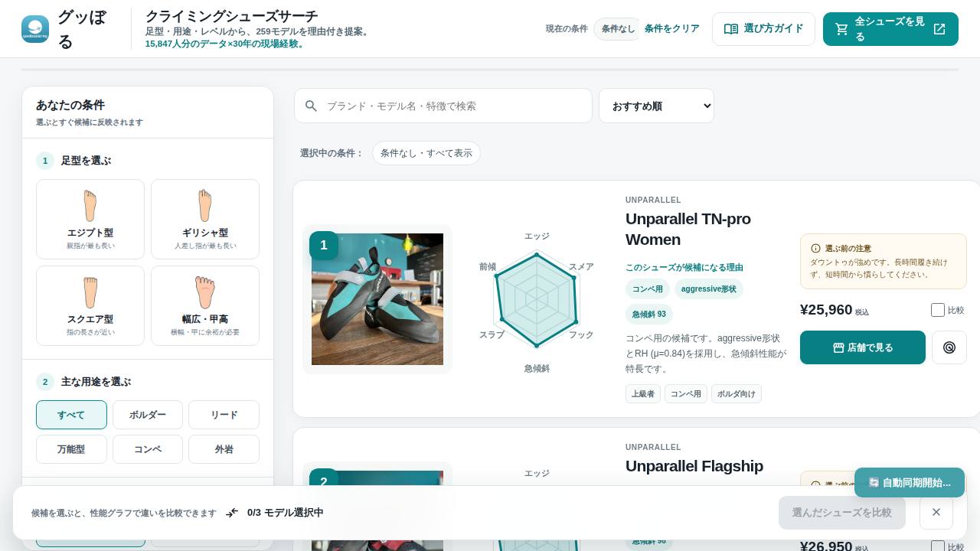Click the ¥25,960 price
This screenshot has height=551, width=980.
click(x=826, y=310)
